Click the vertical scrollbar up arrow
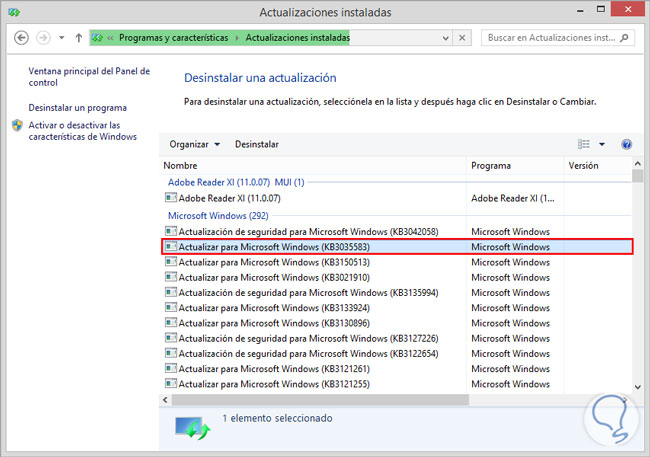This screenshot has height=457, width=650. pos(638,163)
